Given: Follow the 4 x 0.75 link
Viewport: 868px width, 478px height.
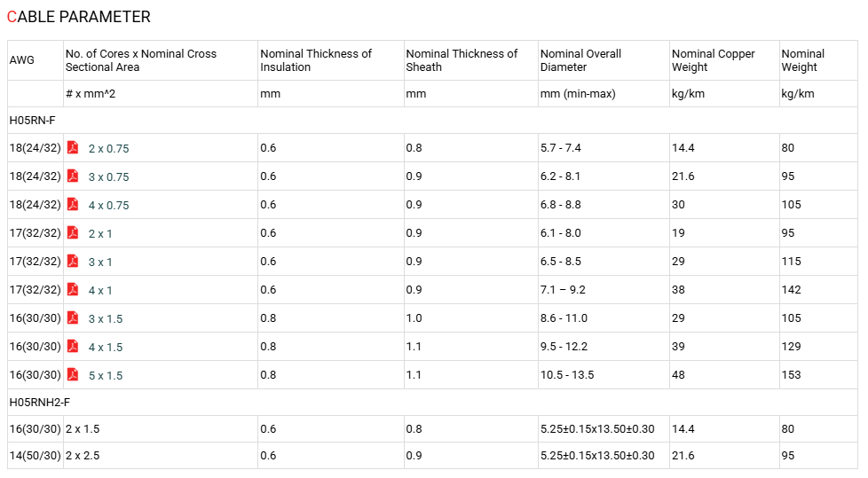Looking at the screenshot, I should tap(108, 205).
